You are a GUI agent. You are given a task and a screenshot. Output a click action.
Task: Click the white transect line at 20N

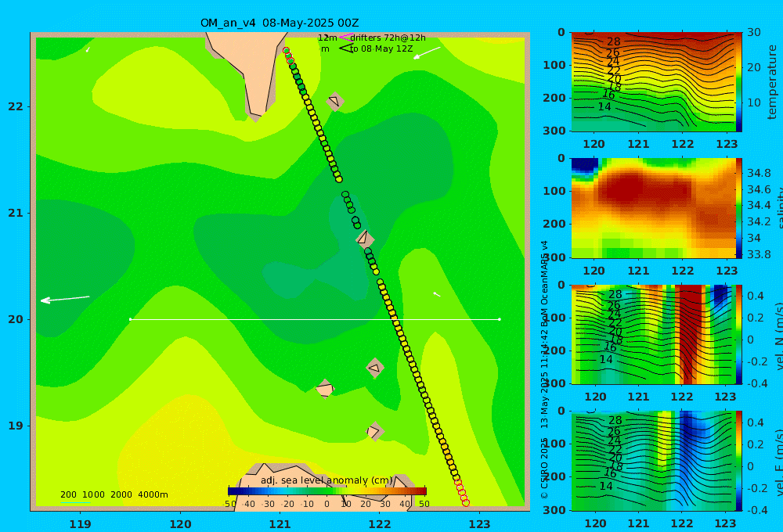coord(315,319)
